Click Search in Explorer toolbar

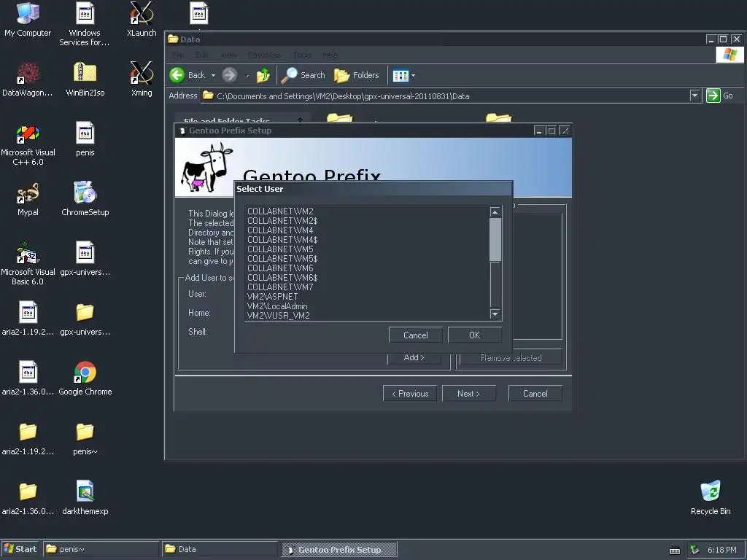(x=303, y=75)
